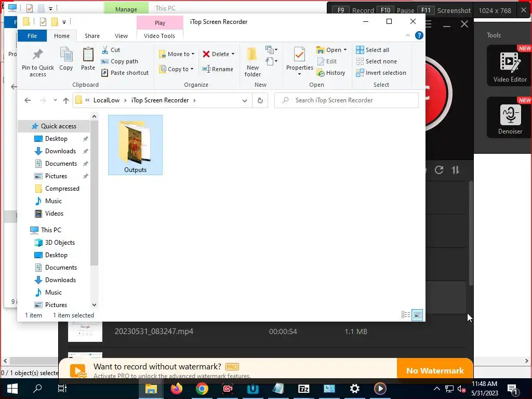Open the File menu tab
The width and height of the screenshot is (532, 399).
tap(32, 36)
